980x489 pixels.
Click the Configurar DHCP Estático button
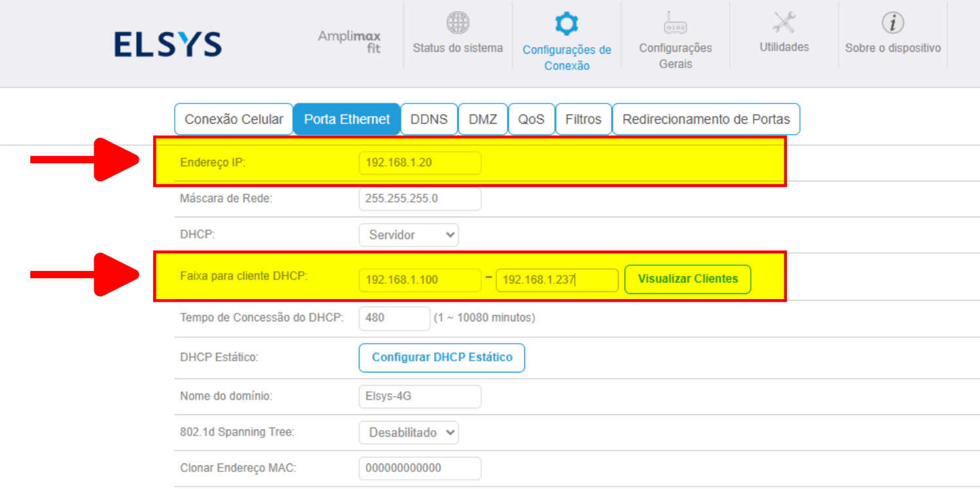pos(442,357)
